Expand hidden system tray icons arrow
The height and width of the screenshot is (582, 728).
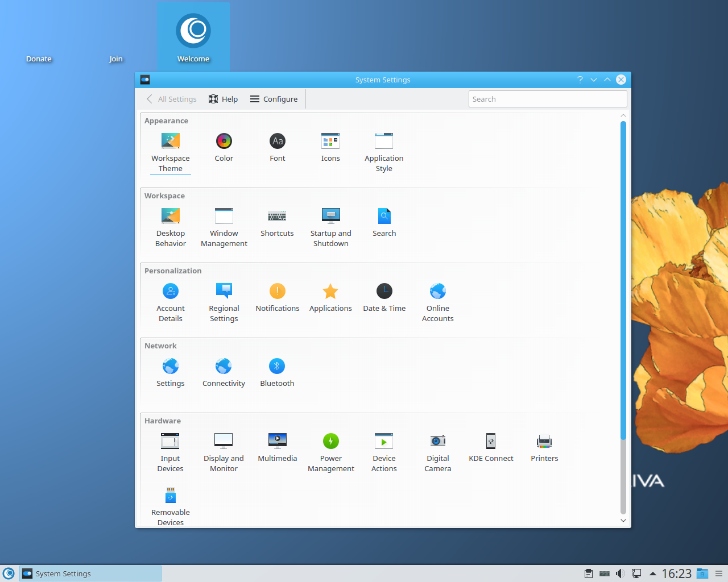click(x=653, y=573)
